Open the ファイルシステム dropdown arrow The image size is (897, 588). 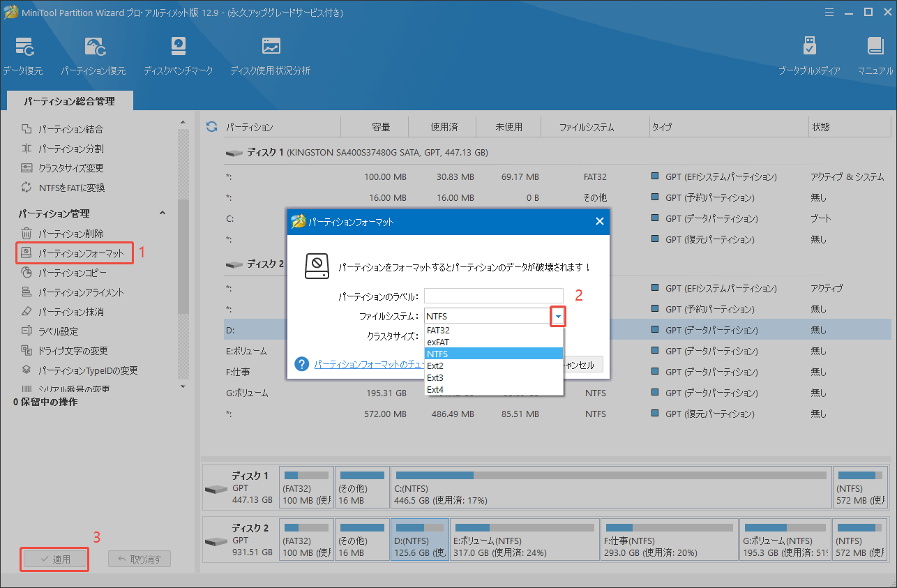(557, 317)
